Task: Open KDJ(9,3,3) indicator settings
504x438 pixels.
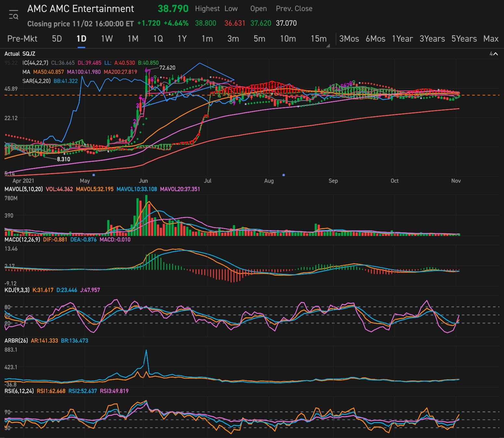Action: click(x=17, y=290)
